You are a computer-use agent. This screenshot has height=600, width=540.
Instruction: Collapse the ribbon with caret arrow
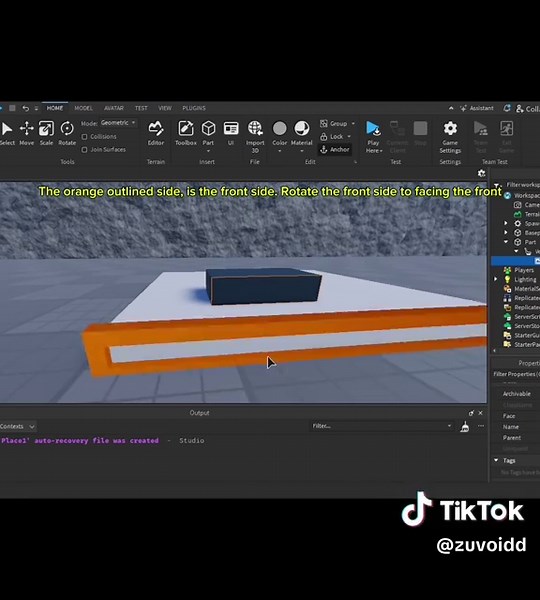(451, 108)
